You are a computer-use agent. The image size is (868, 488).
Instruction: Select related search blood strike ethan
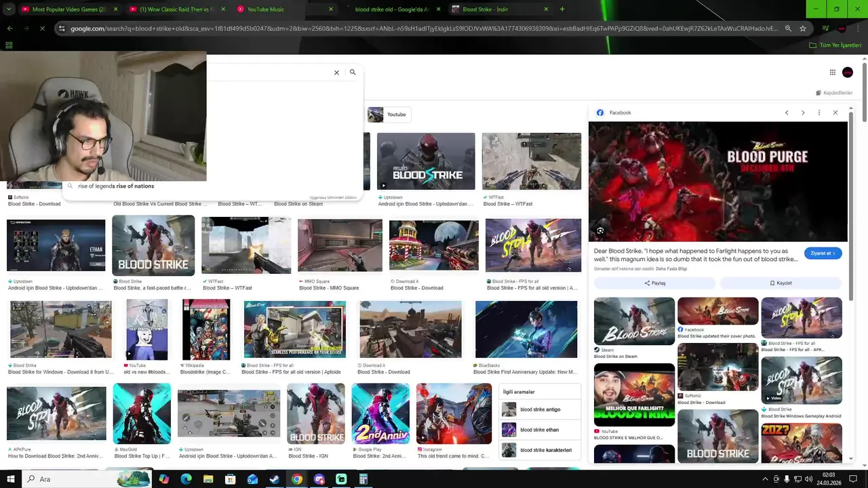tap(540, 430)
